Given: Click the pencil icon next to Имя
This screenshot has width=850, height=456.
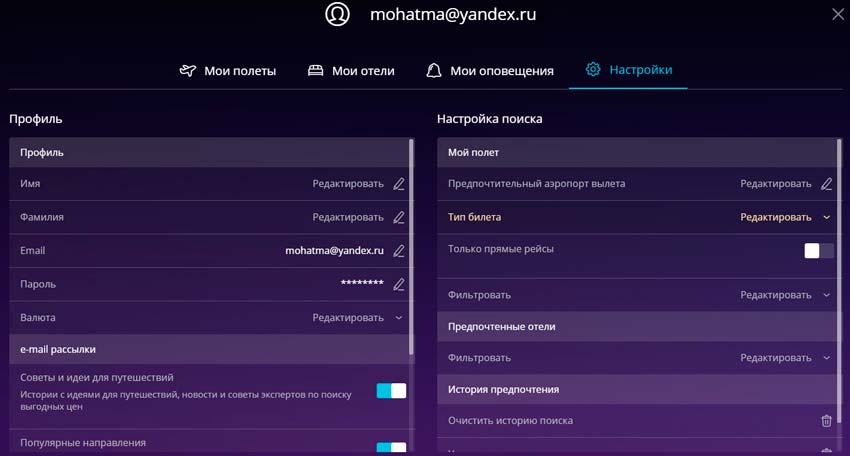Looking at the screenshot, I should coord(399,184).
